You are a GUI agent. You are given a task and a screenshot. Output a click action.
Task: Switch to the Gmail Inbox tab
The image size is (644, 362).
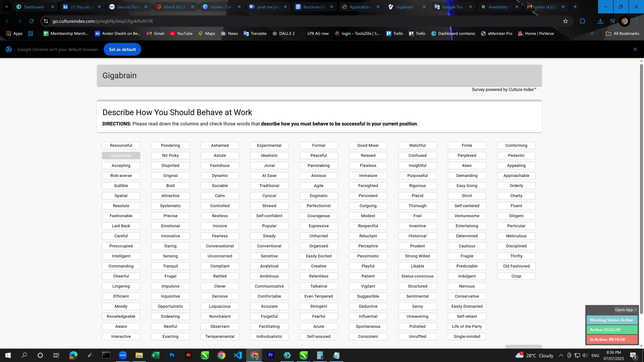[546, 7]
